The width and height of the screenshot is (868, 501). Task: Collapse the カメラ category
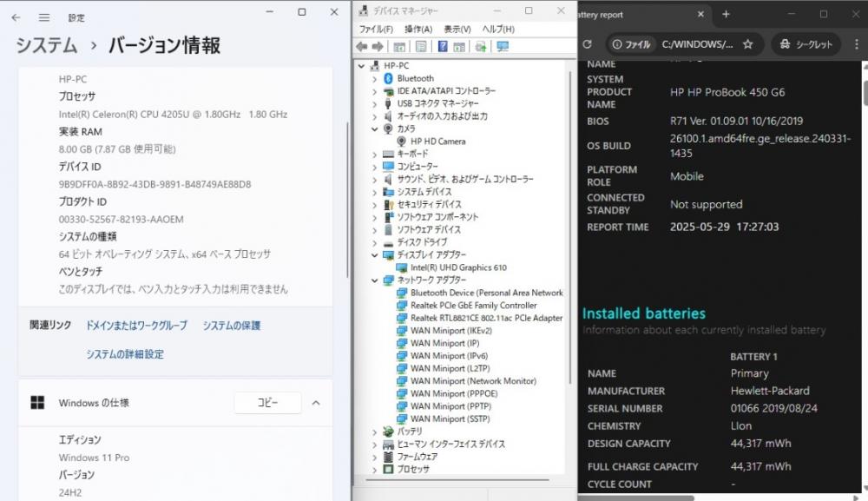click(x=375, y=129)
